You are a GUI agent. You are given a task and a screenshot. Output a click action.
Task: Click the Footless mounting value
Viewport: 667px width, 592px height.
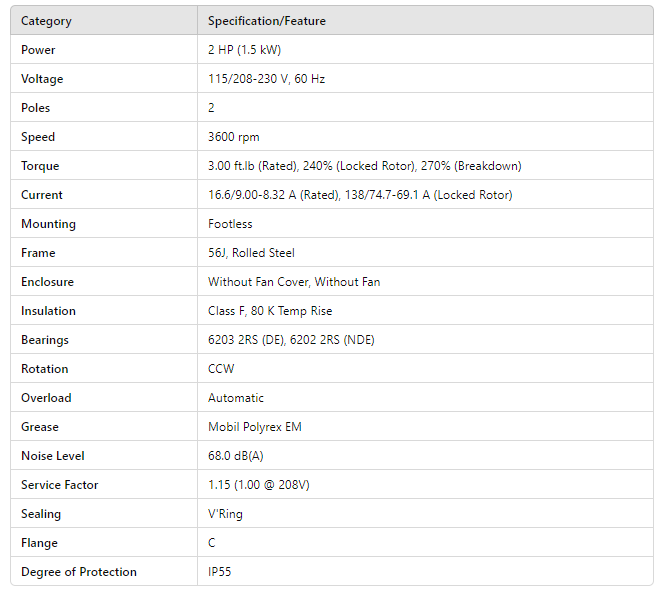pyautogui.click(x=230, y=224)
